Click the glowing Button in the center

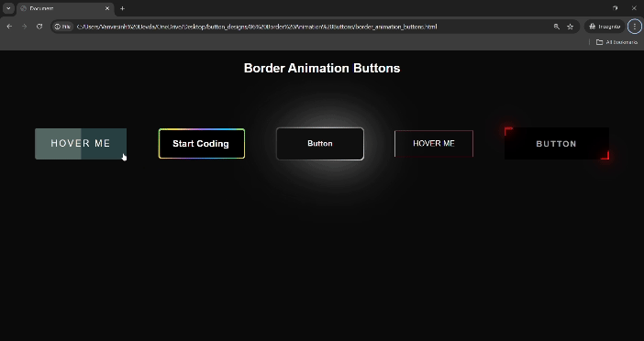pos(320,144)
